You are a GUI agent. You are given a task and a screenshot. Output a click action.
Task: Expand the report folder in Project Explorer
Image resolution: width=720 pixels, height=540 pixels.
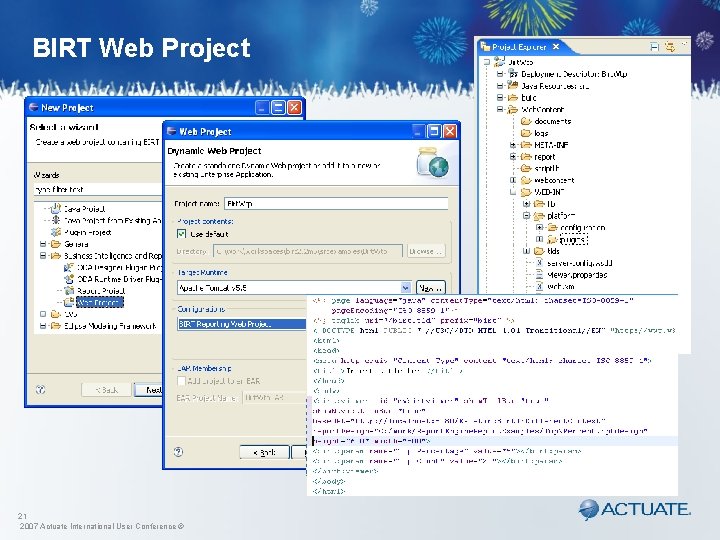[x=513, y=157]
